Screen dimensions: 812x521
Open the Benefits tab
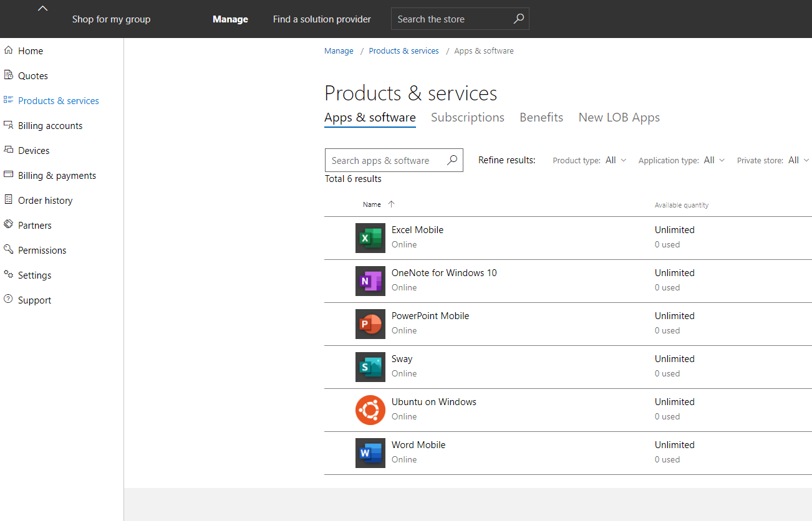[541, 118]
